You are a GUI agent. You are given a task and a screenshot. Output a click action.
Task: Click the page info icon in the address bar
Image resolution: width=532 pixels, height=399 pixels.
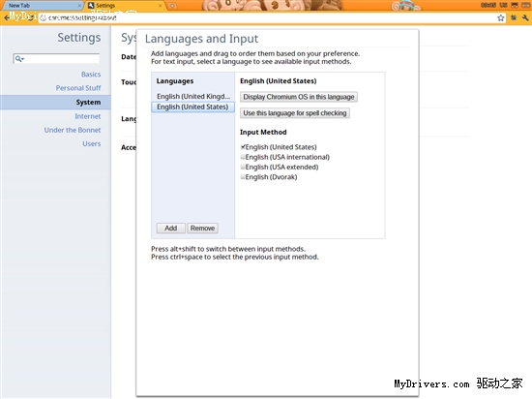(44, 18)
